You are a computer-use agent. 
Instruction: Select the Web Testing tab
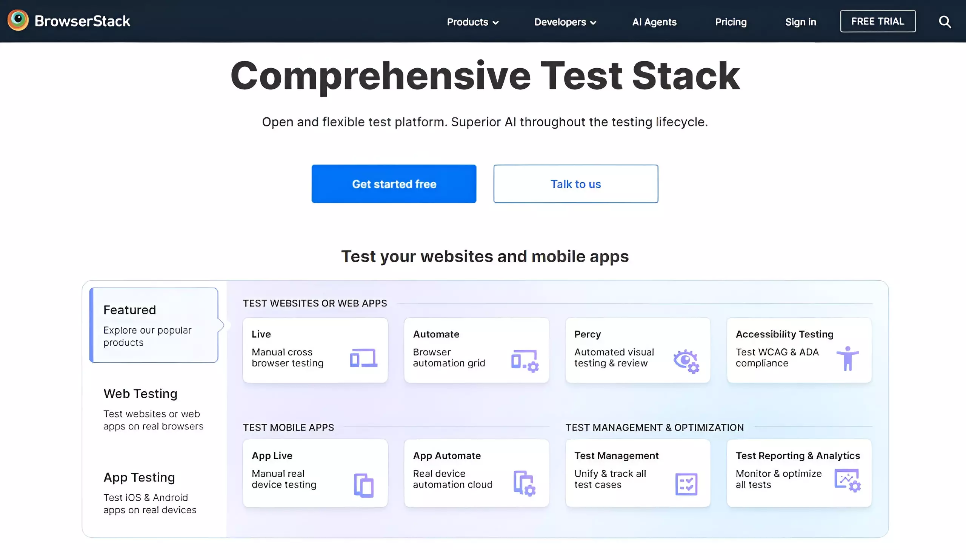(x=153, y=409)
